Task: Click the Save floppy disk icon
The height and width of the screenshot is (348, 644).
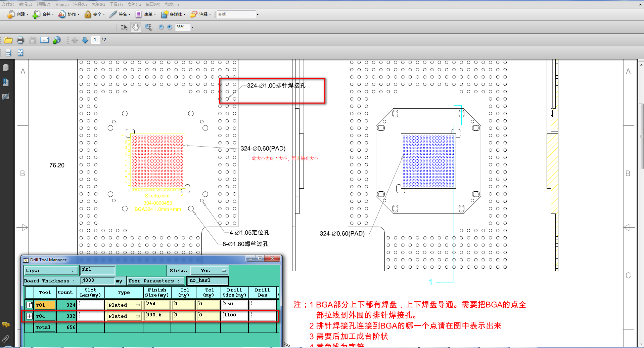Action: (32, 40)
